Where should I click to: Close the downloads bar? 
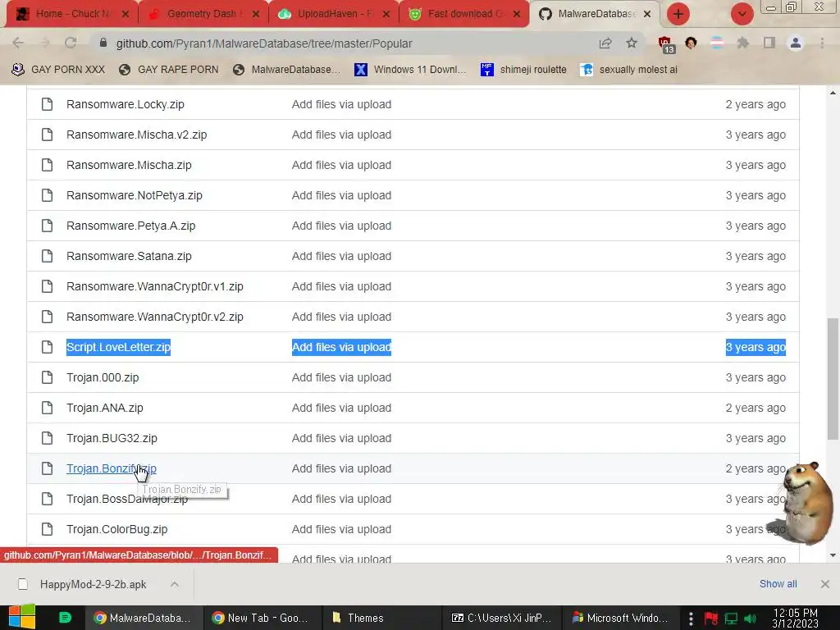tap(825, 584)
